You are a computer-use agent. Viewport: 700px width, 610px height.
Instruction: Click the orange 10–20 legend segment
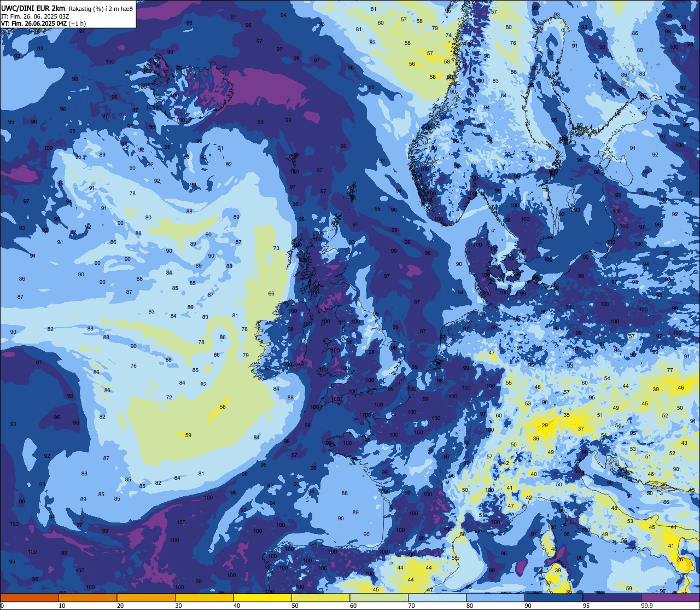point(87,597)
